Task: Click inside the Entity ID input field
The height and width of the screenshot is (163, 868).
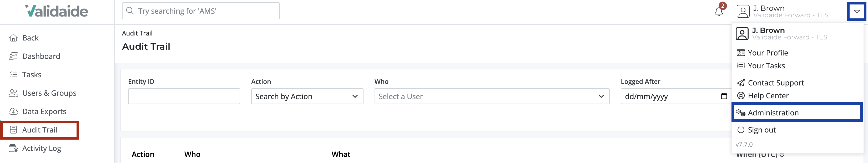Action: 184,96
